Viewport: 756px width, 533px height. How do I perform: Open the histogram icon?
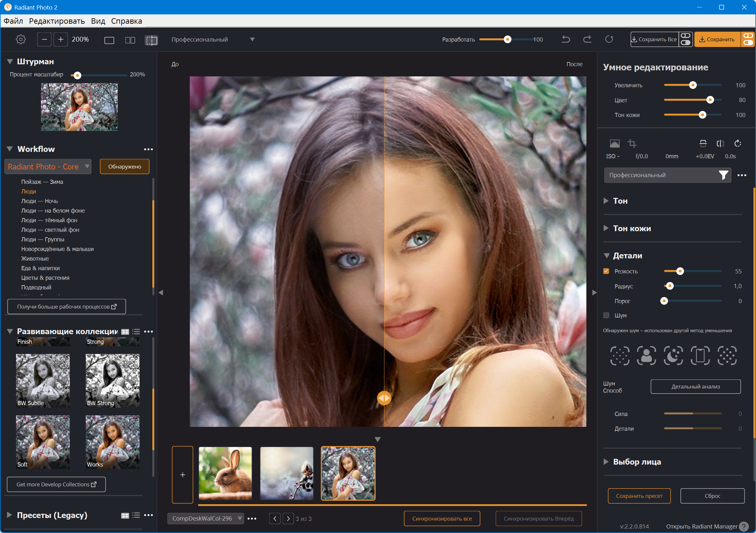click(x=615, y=144)
